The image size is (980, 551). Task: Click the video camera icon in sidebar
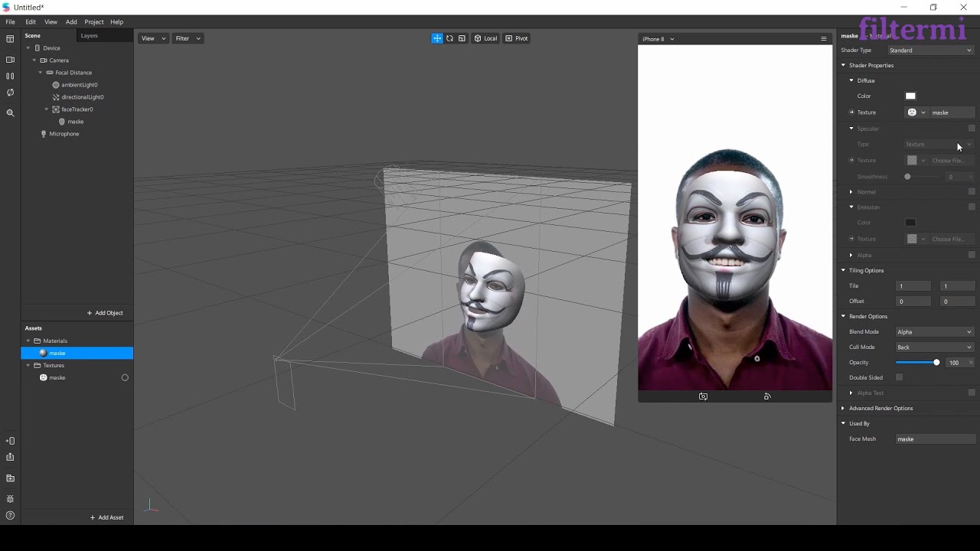(x=10, y=60)
